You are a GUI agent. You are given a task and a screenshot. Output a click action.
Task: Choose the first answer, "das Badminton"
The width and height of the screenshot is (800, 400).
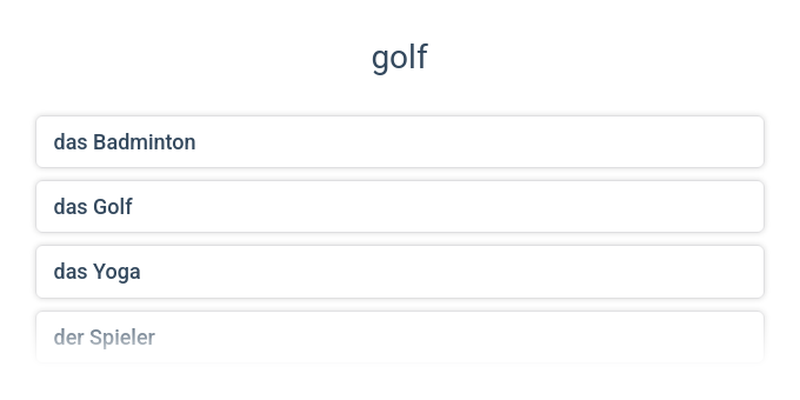400,142
